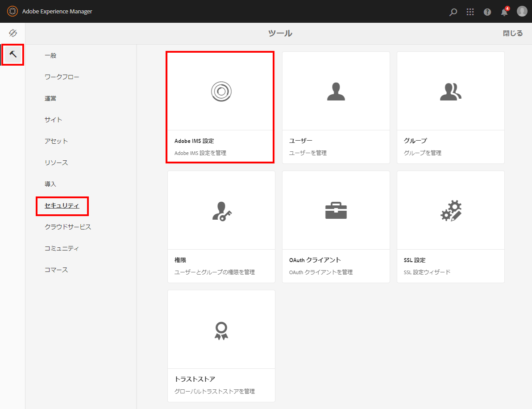532x409 pixels.
Task: Open the notifications bell icon
Action: [x=504, y=12]
